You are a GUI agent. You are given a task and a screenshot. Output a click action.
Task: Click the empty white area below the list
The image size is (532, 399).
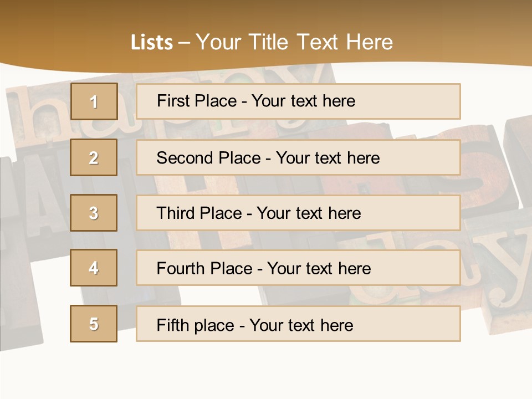(x=266, y=371)
